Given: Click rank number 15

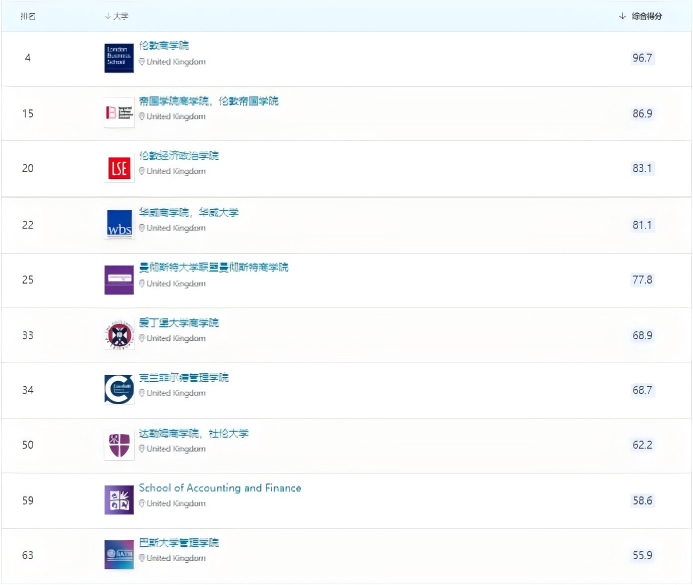Looking at the screenshot, I should tap(28, 114).
